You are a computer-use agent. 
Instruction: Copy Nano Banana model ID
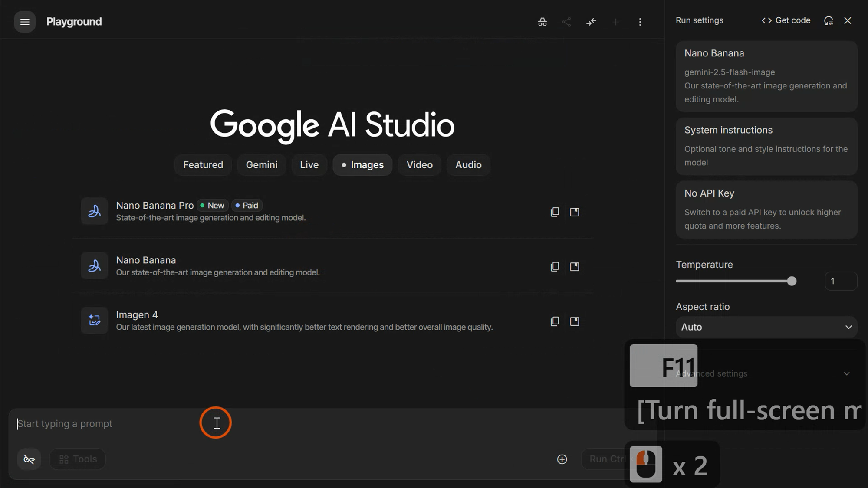(x=555, y=266)
